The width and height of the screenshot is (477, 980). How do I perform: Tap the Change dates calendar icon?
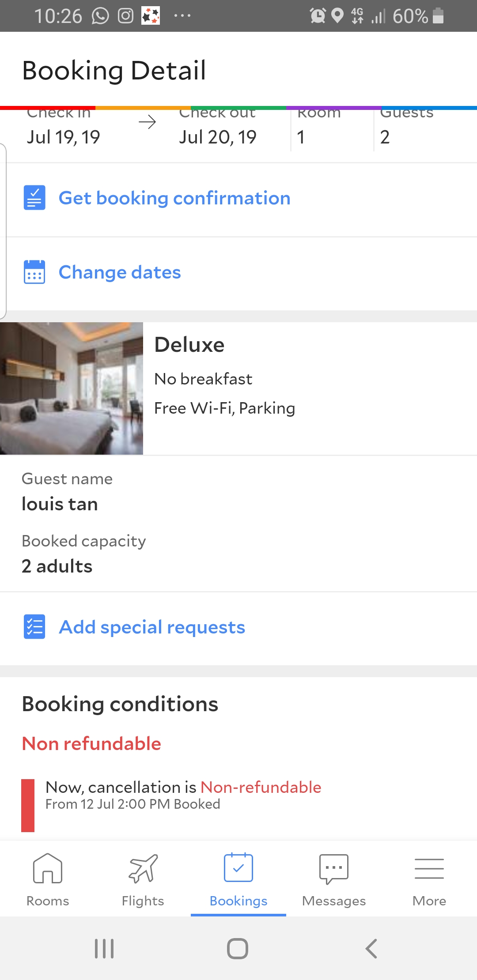[x=34, y=272]
